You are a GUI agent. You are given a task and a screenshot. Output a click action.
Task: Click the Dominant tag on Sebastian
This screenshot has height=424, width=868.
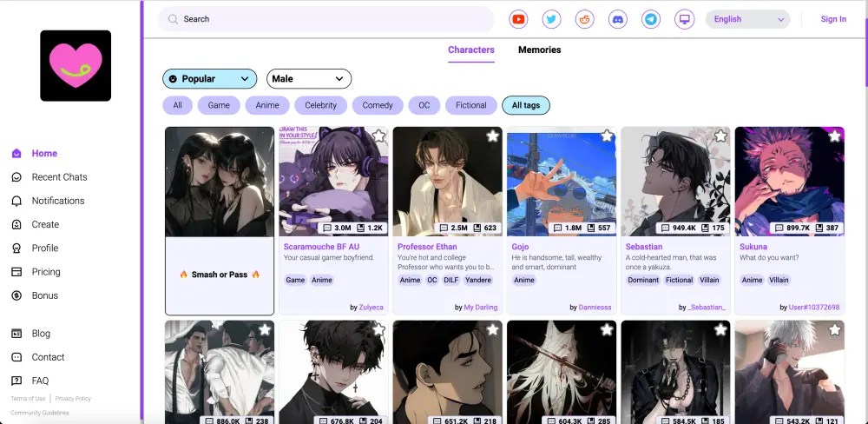[x=643, y=281]
